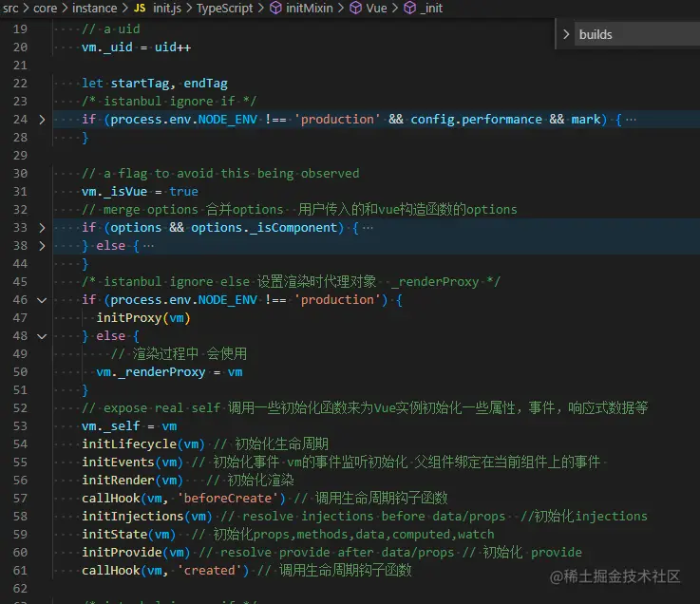
Task: Click 'vm._isVue' on line 31
Action: 114,192
